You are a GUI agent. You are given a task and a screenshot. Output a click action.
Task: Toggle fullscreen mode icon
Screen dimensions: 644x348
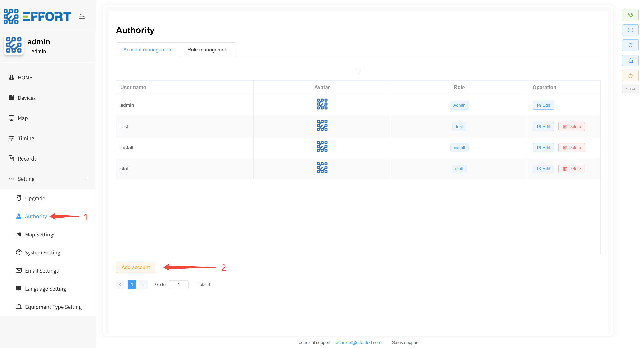[630, 30]
